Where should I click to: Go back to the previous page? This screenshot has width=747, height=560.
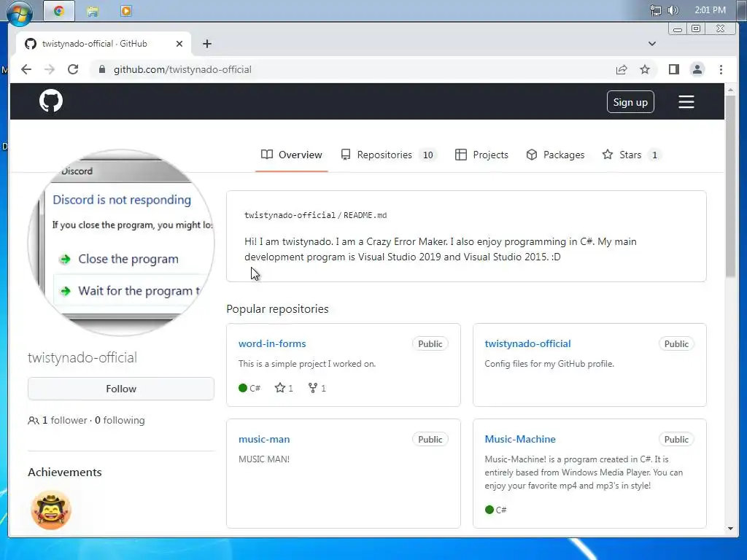click(26, 69)
